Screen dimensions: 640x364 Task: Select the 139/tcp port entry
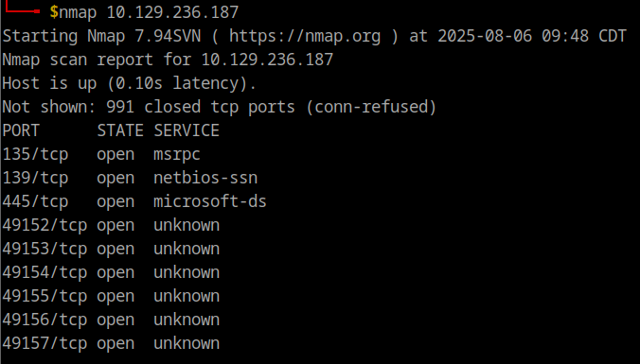(35, 178)
